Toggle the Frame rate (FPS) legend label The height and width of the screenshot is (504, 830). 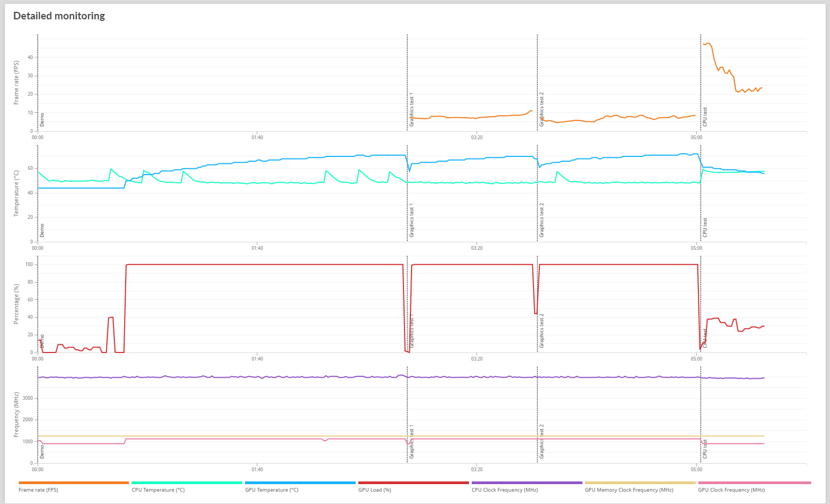38,490
